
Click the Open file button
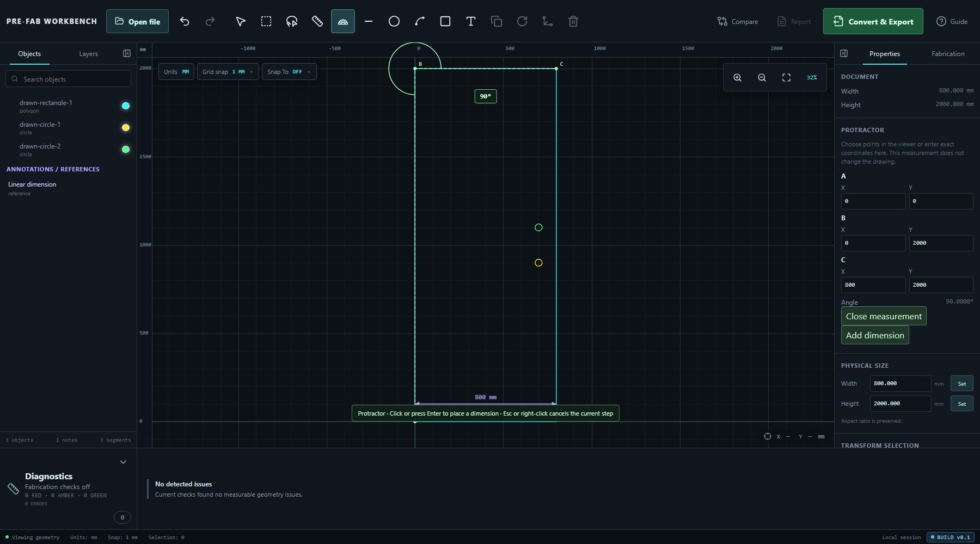[137, 21]
